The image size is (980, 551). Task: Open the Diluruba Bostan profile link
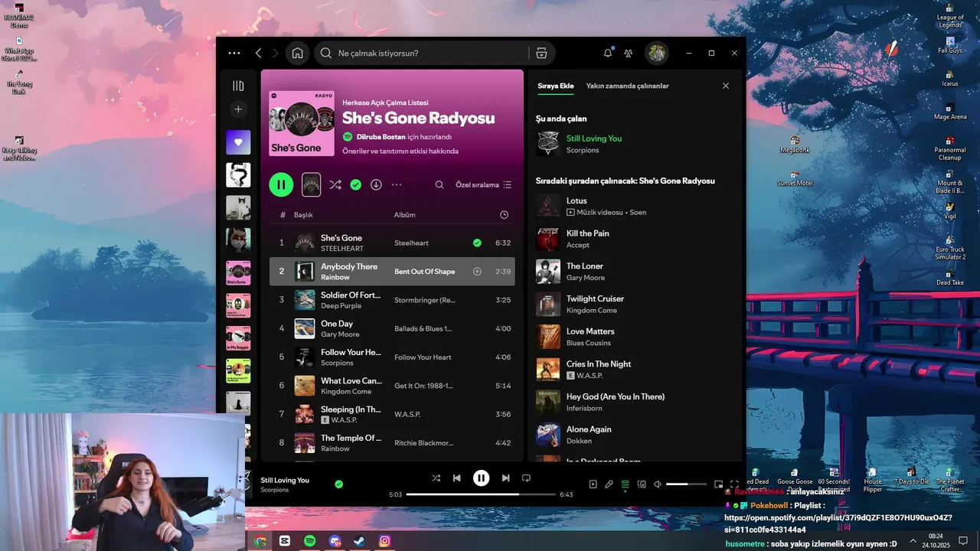381,137
